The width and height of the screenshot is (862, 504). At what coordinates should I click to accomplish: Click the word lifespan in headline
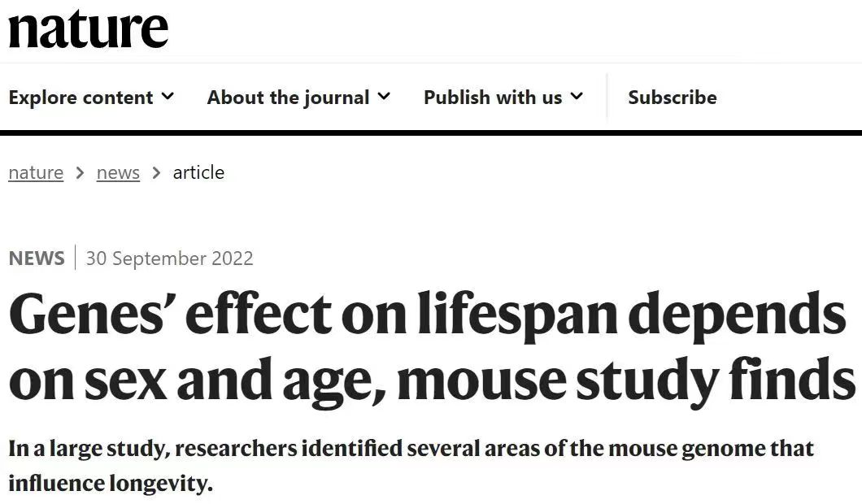point(517,315)
